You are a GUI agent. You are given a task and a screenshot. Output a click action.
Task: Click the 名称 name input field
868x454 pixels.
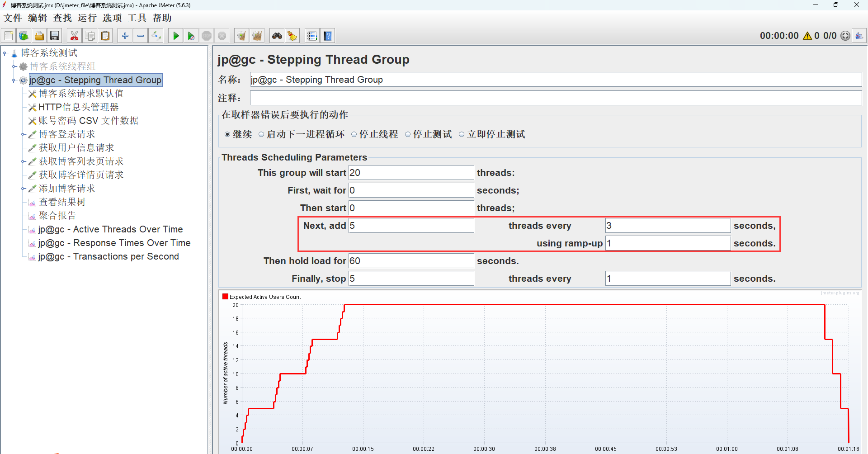pyautogui.click(x=556, y=80)
